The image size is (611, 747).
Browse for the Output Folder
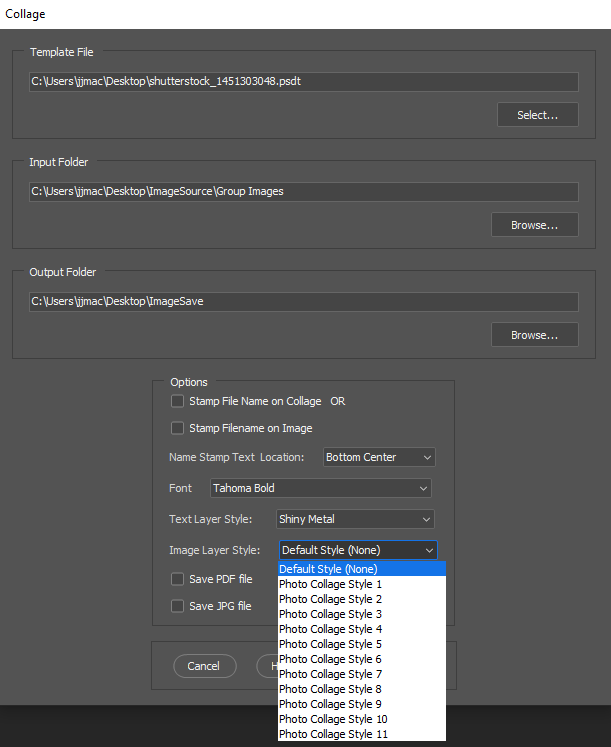coord(535,335)
